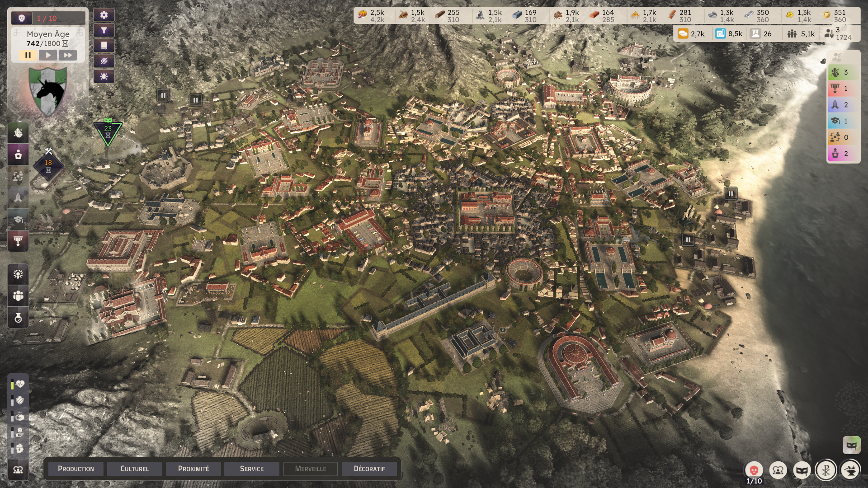Pause the game with pause button
Viewport: 868px width, 488px height.
coord(28,55)
